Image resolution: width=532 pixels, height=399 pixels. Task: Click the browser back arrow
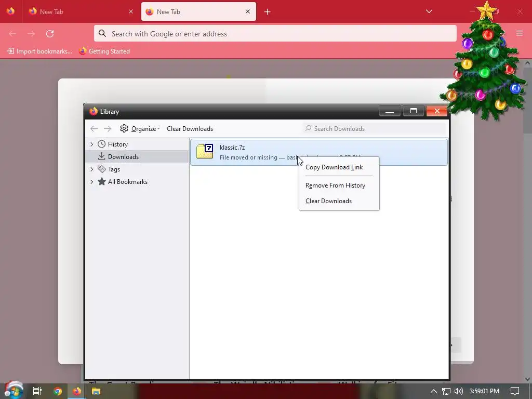click(12, 34)
